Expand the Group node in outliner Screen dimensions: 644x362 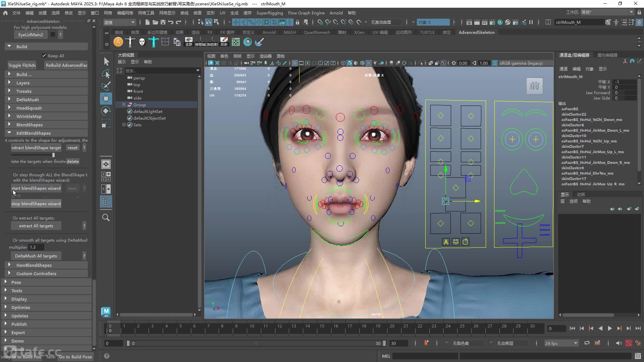click(124, 105)
